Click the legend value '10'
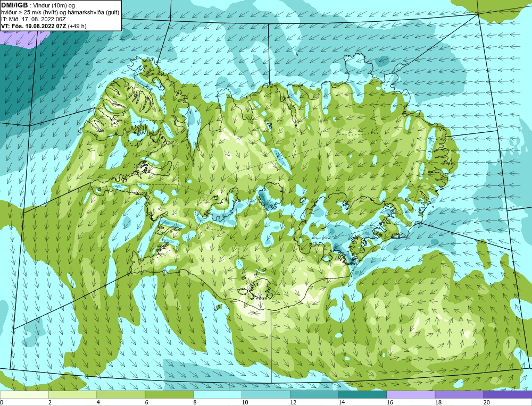The width and height of the screenshot is (532, 406). pyautogui.click(x=245, y=402)
